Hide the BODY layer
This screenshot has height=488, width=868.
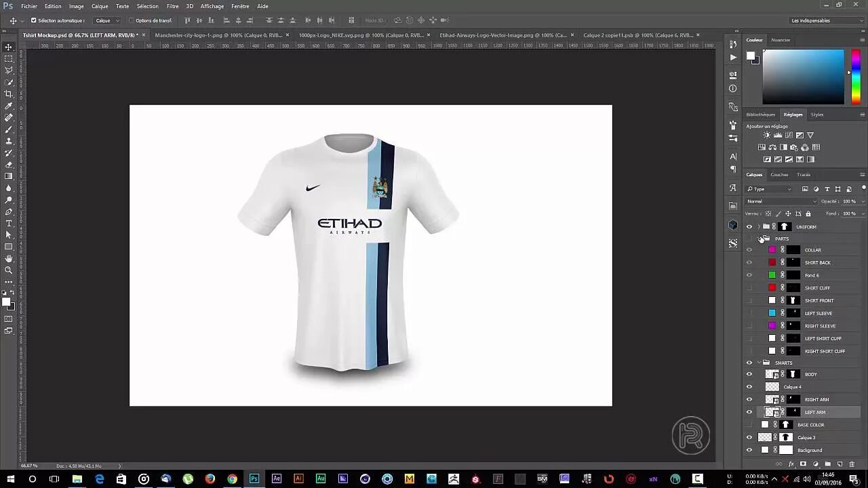(x=749, y=374)
